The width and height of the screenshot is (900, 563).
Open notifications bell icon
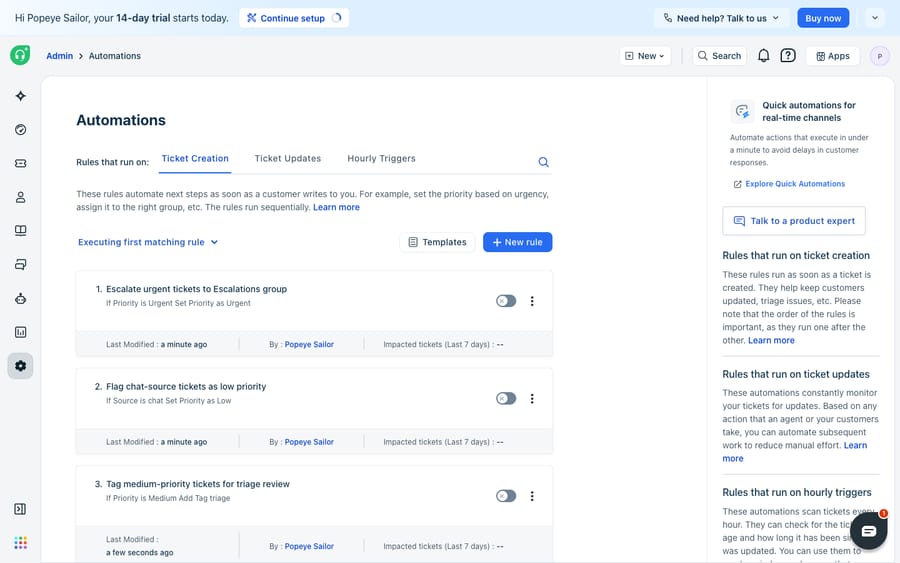click(763, 56)
